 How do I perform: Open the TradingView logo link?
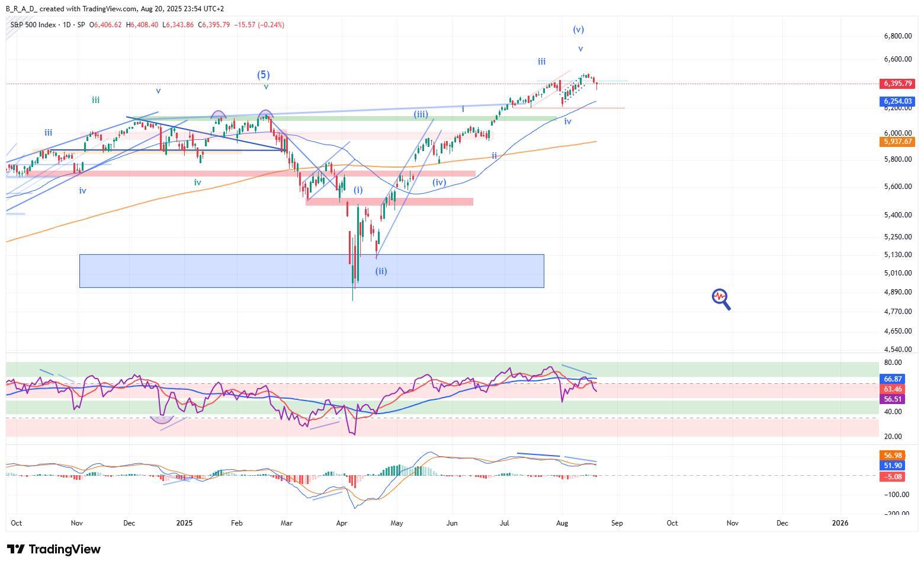(54, 549)
